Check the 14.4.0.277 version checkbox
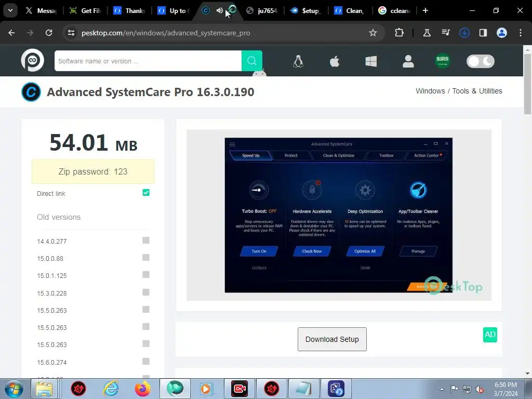532x399 pixels. [x=146, y=241]
